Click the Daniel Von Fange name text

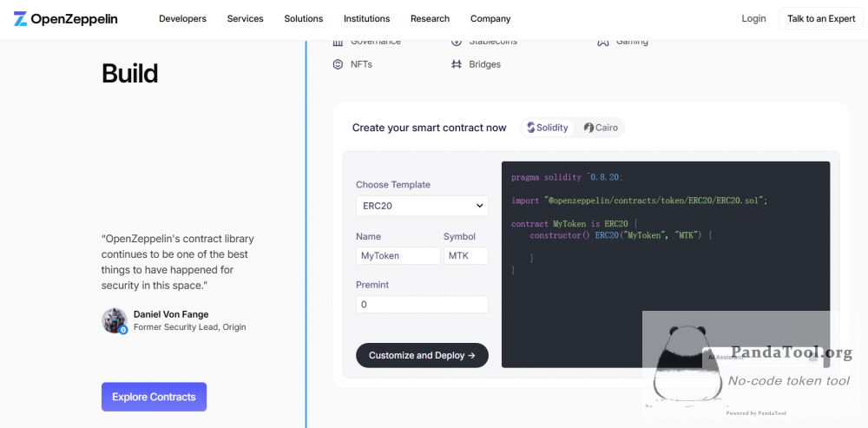(x=171, y=314)
